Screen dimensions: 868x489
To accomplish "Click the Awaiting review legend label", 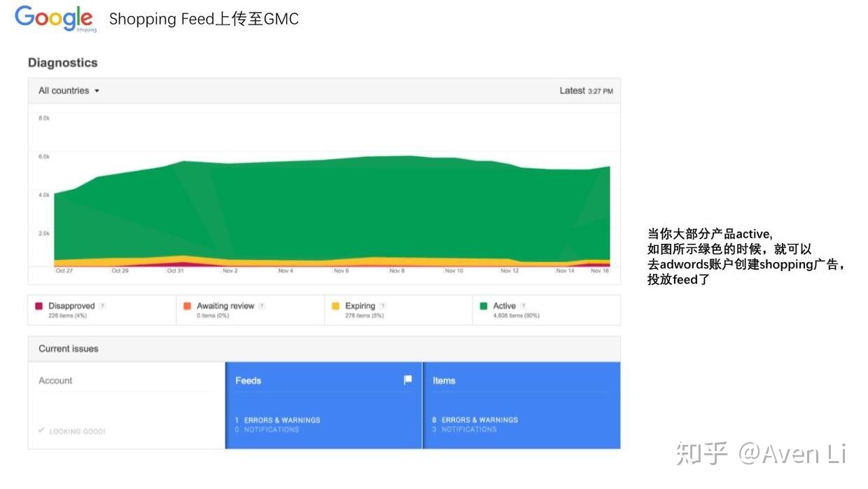I will (x=225, y=305).
